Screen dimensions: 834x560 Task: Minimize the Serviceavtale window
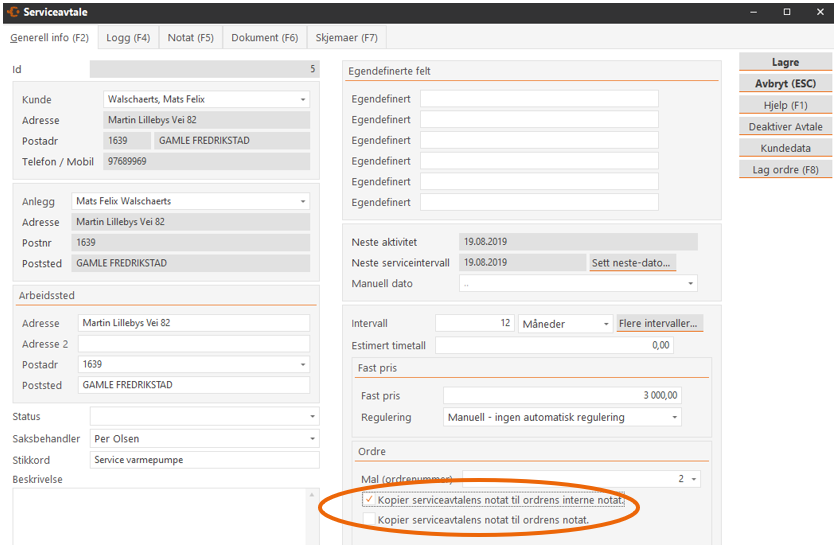coord(754,12)
